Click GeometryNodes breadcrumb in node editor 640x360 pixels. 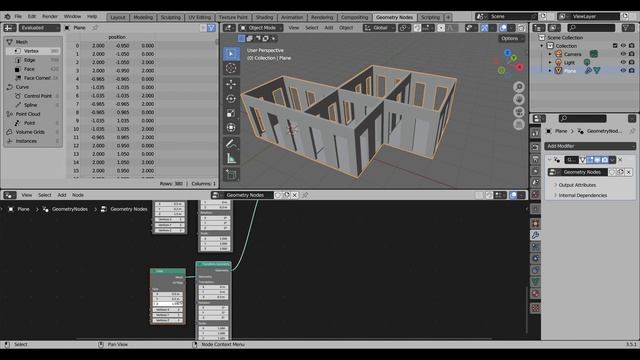pos(69,209)
